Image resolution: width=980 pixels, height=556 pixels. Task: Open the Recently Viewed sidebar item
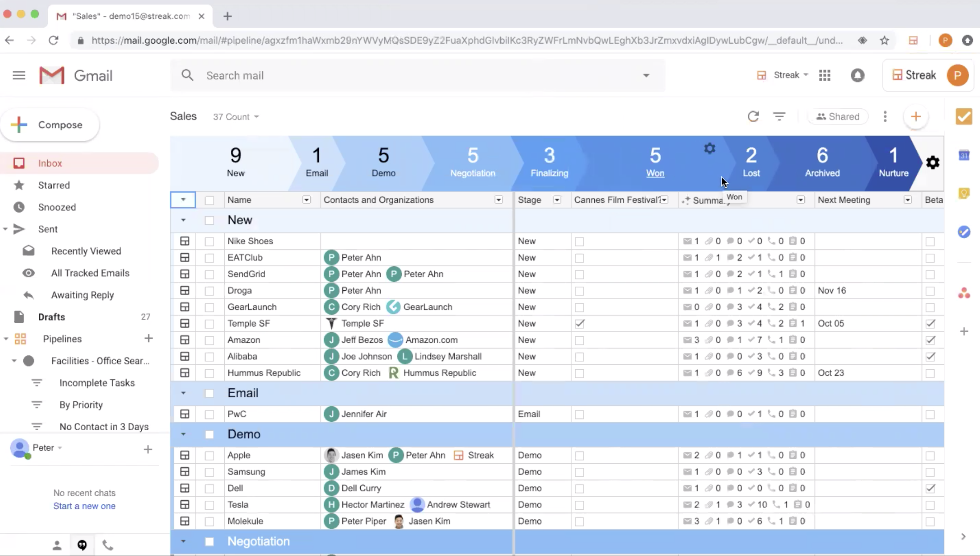[x=86, y=251]
